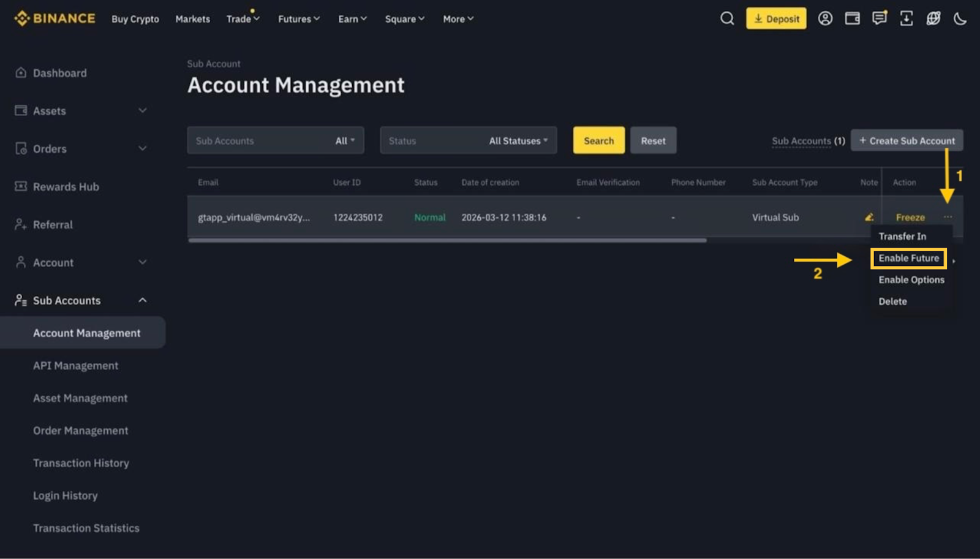Image resolution: width=980 pixels, height=559 pixels.
Task: Click the download app icon
Action: tap(906, 18)
